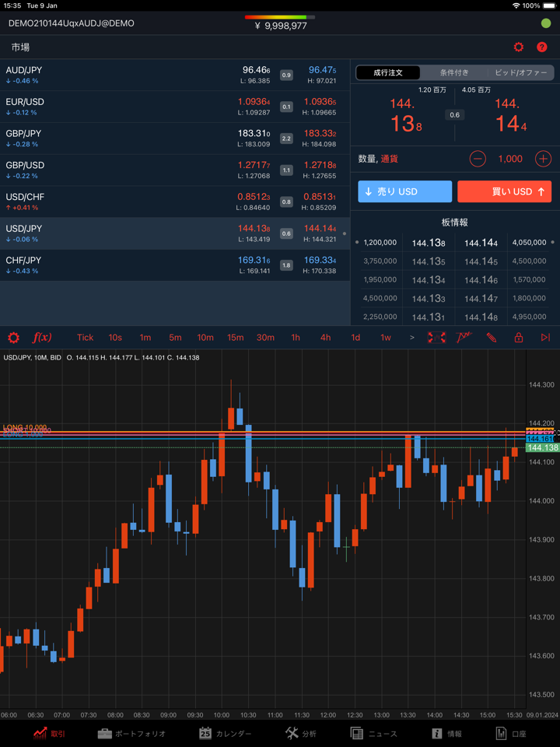Open chart settings gear icon

(x=13, y=338)
